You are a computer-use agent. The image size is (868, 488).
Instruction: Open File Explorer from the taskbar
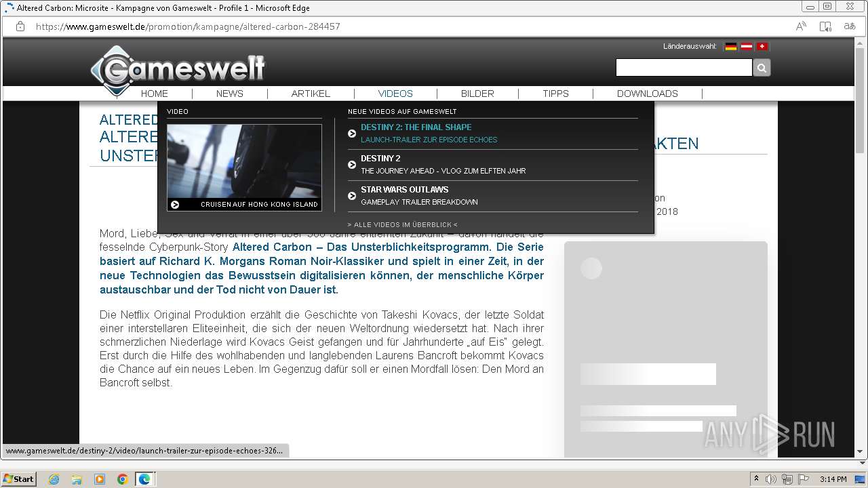tap(77, 479)
